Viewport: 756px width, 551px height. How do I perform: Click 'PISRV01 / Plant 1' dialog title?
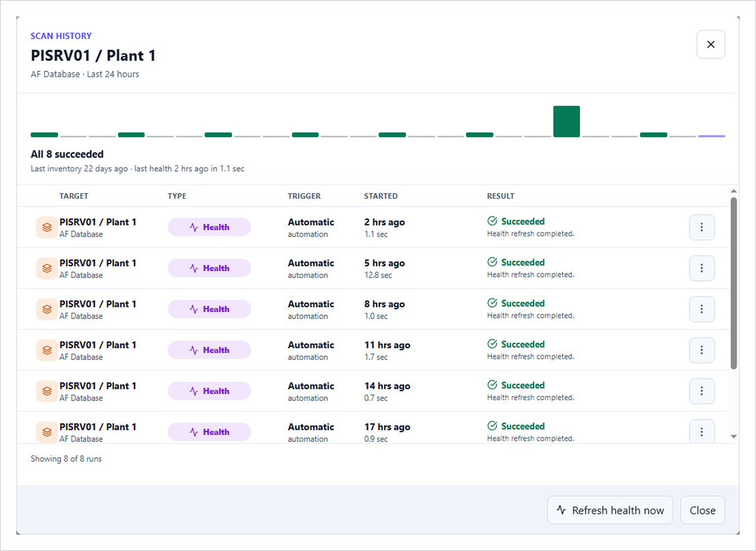point(93,55)
